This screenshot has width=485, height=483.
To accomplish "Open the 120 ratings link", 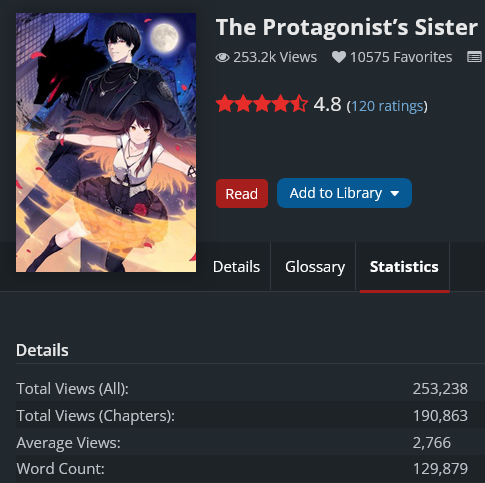I will click(x=387, y=106).
